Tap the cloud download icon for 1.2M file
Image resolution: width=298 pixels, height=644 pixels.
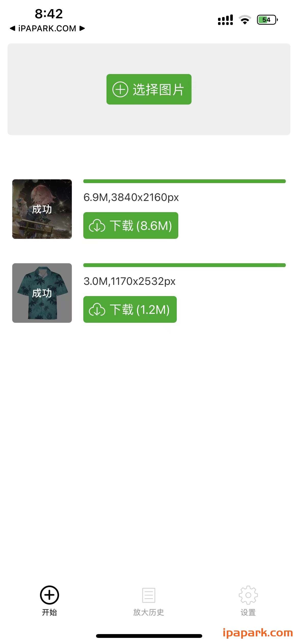[x=97, y=310]
